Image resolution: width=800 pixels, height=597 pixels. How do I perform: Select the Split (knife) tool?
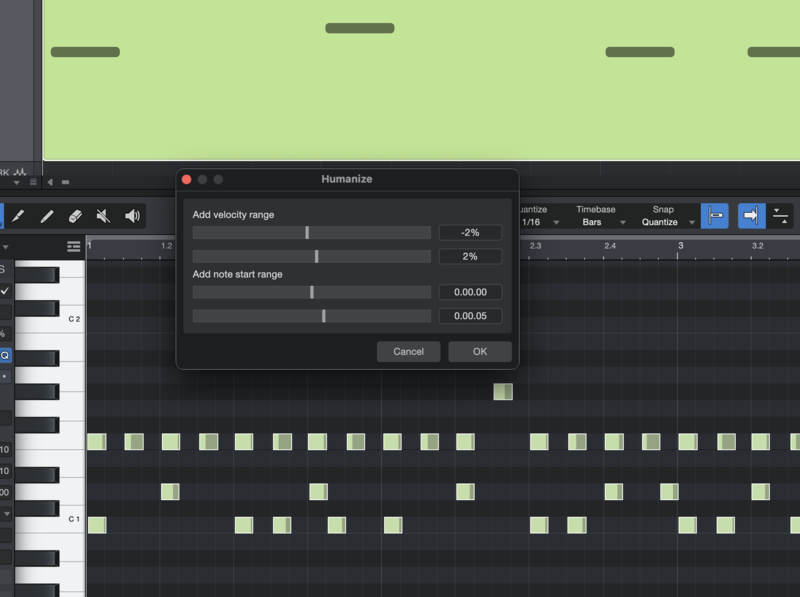(18, 216)
